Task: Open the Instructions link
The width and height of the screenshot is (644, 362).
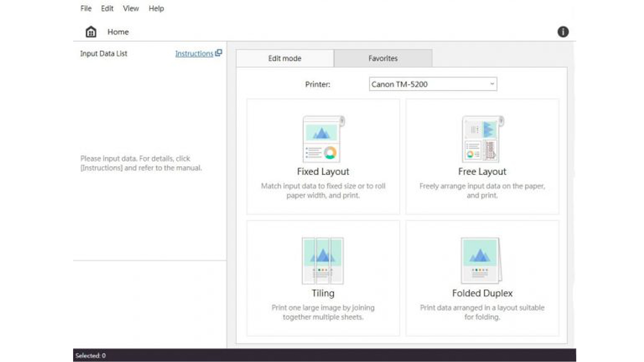Action: pyautogui.click(x=194, y=54)
